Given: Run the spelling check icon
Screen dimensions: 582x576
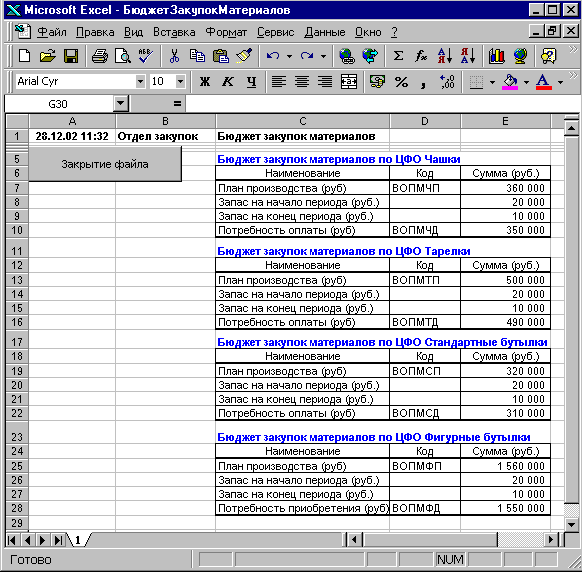Looking at the screenshot, I should point(146,56).
